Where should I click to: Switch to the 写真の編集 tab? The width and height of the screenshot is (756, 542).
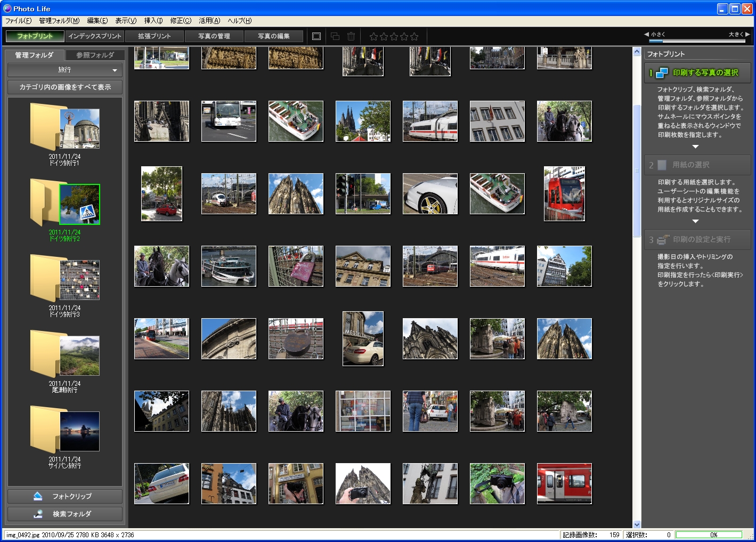(273, 36)
